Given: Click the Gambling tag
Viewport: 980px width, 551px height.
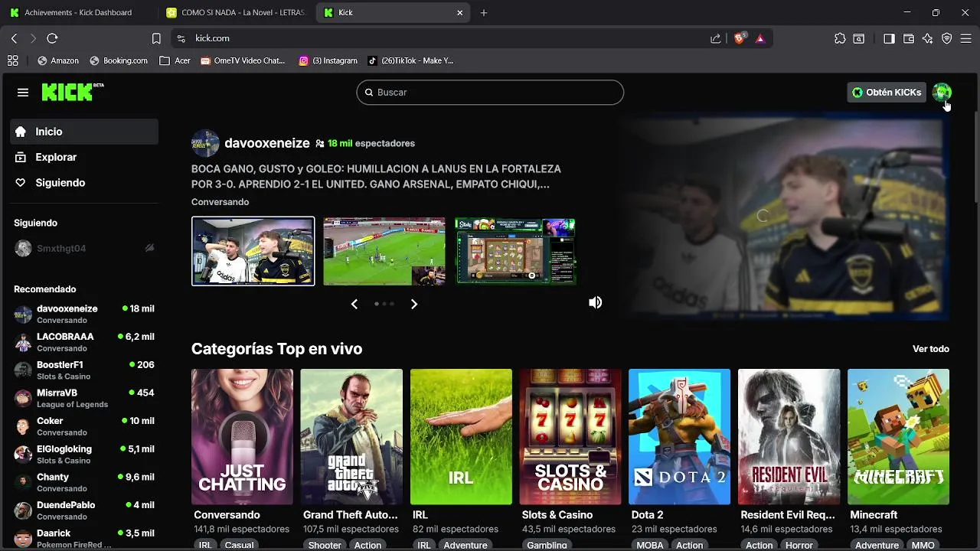Looking at the screenshot, I should [x=547, y=545].
